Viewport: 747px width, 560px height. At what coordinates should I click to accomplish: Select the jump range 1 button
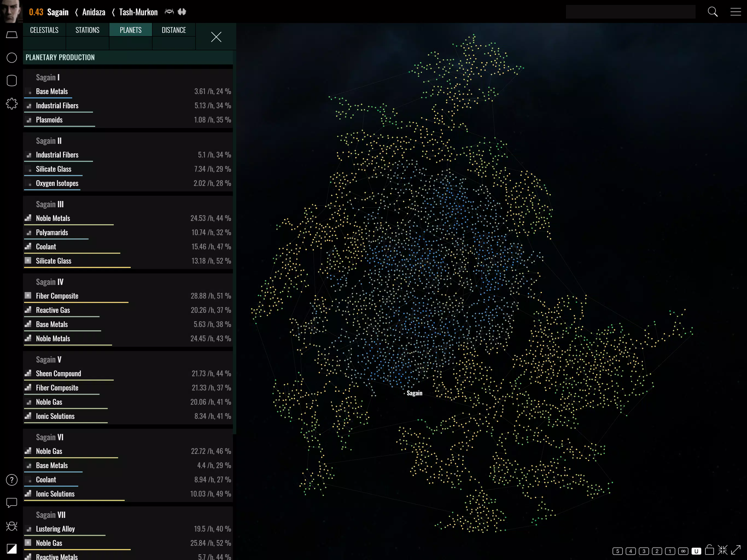[x=670, y=551]
